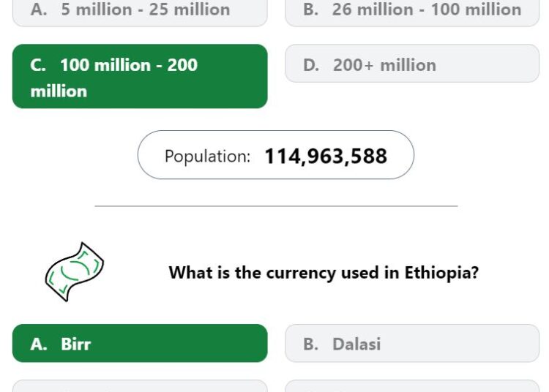
Task: Click the partially visible bottom-left answer box
Action: click(140, 385)
